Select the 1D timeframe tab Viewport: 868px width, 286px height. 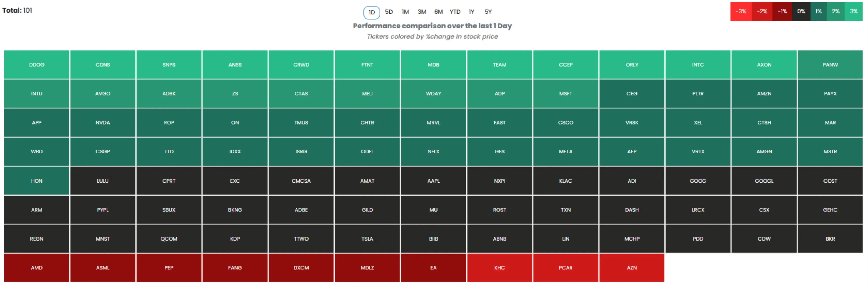click(x=371, y=13)
